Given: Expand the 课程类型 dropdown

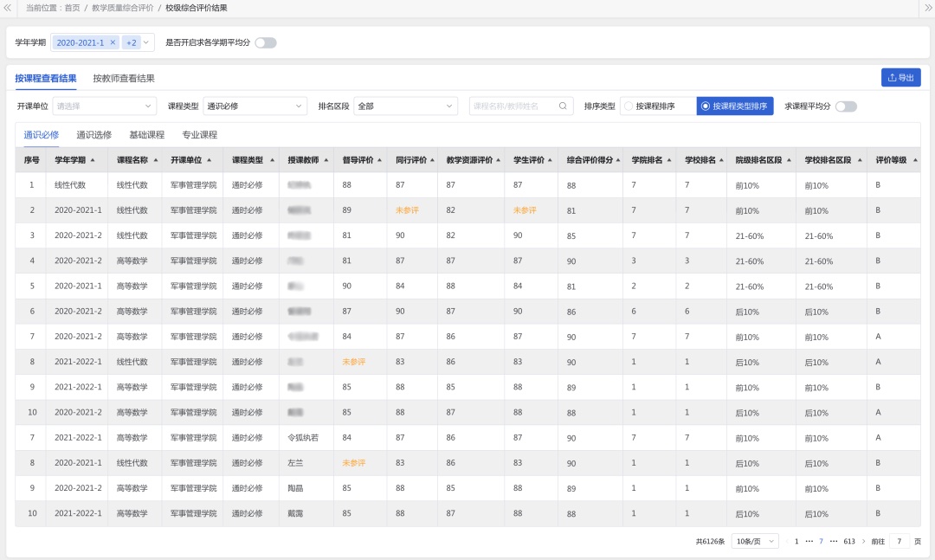Looking at the screenshot, I should 255,106.
